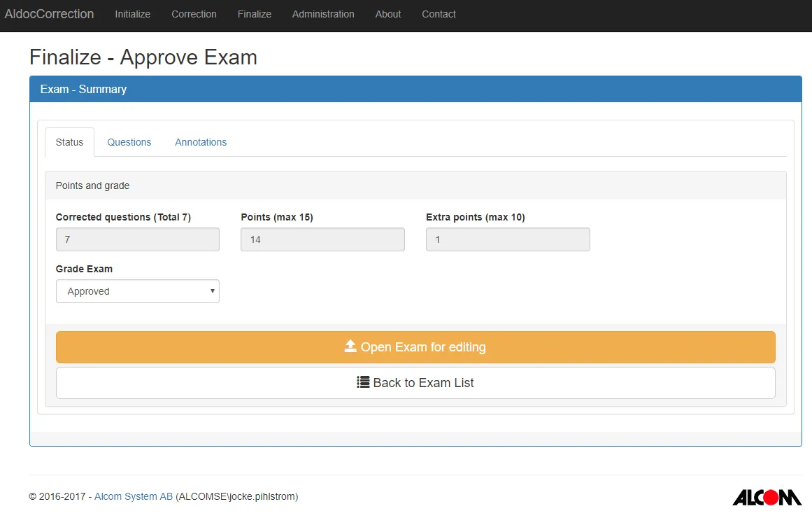
Task: Click the list icon on Back to Exam List
Action: 363,382
